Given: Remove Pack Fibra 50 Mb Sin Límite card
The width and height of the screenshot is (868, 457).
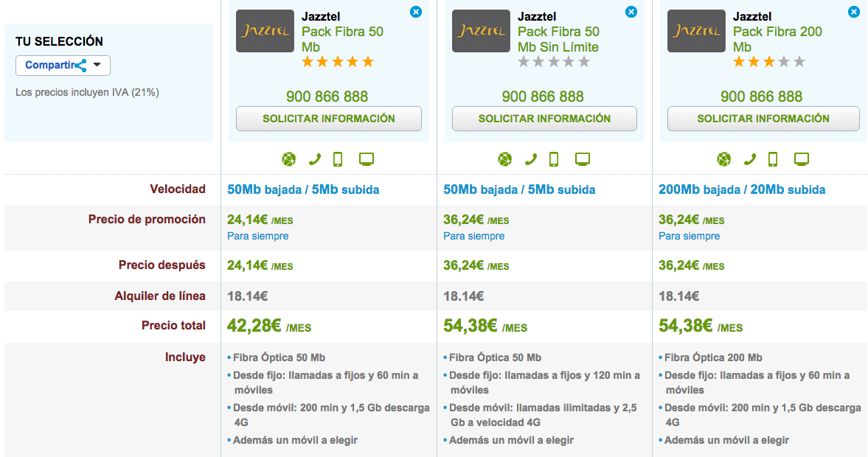Looking at the screenshot, I should tap(631, 12).
